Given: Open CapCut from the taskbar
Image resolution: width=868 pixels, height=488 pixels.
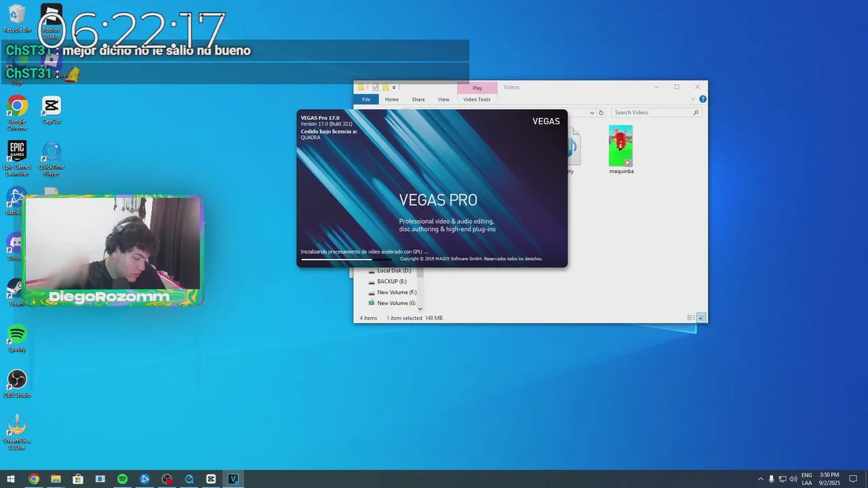Looking at the screenshot, I should (x=211, y=479).
